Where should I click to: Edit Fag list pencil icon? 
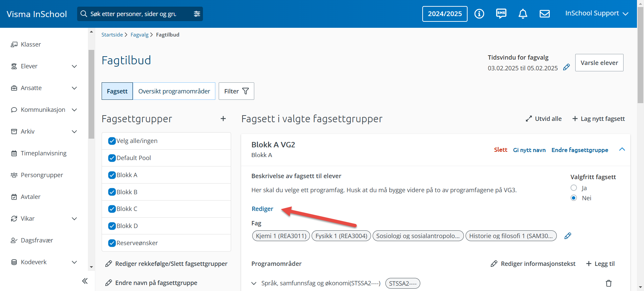[x=568, y=236]
